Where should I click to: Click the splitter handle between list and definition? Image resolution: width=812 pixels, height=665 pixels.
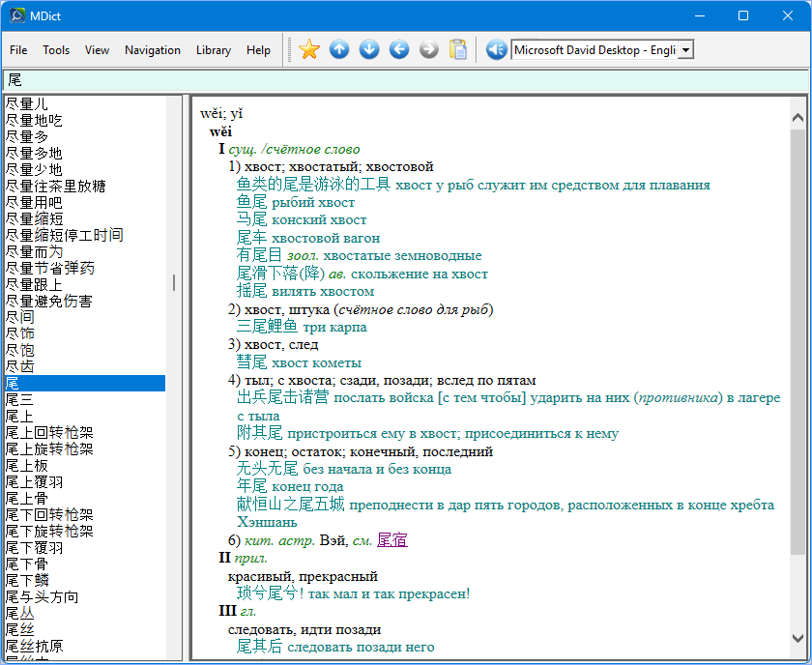pos(174,282)
